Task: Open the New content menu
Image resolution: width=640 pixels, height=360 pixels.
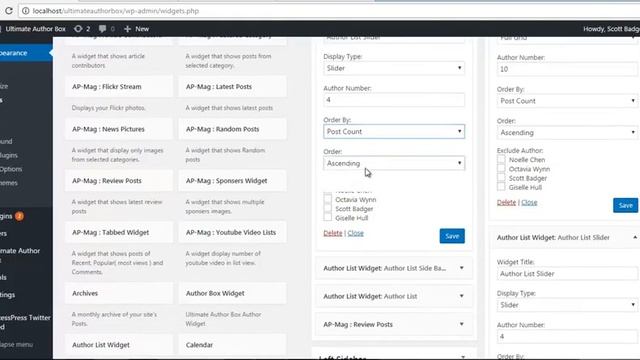Action: click(x=137, y=29)
